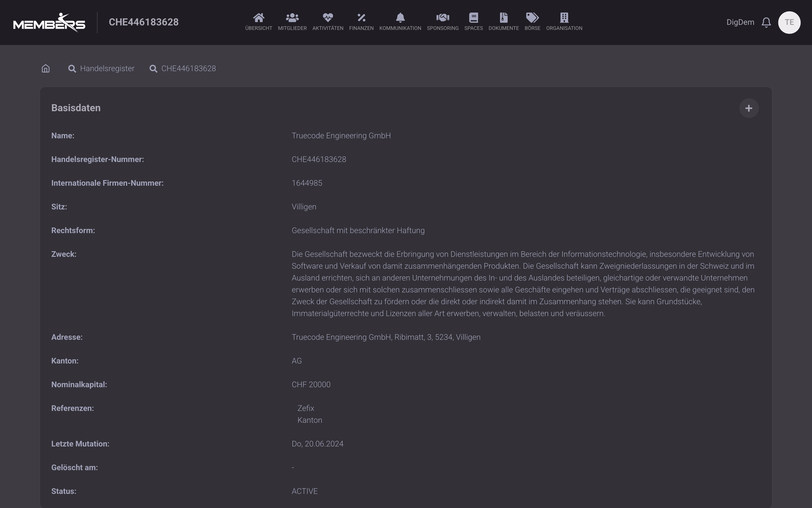Click the notifications bell next to DigDem
This screenshot has height=508, width=812.
point(766,23)
